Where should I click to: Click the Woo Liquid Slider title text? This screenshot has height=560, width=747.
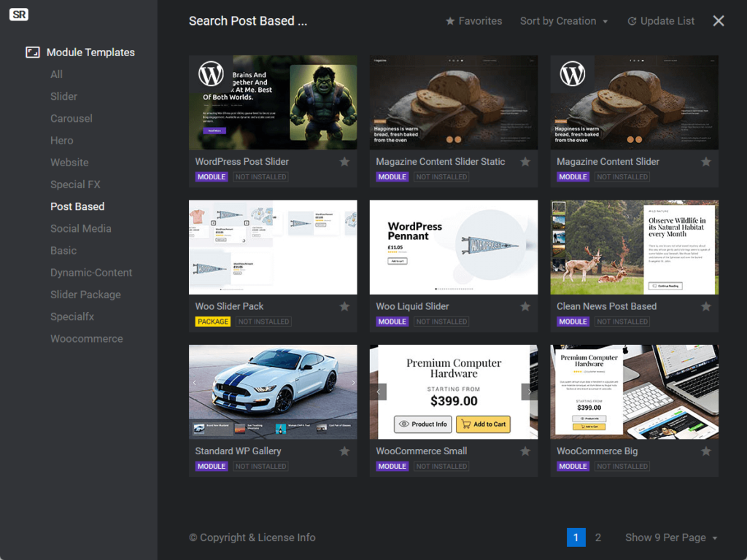(x=413, y=306)
